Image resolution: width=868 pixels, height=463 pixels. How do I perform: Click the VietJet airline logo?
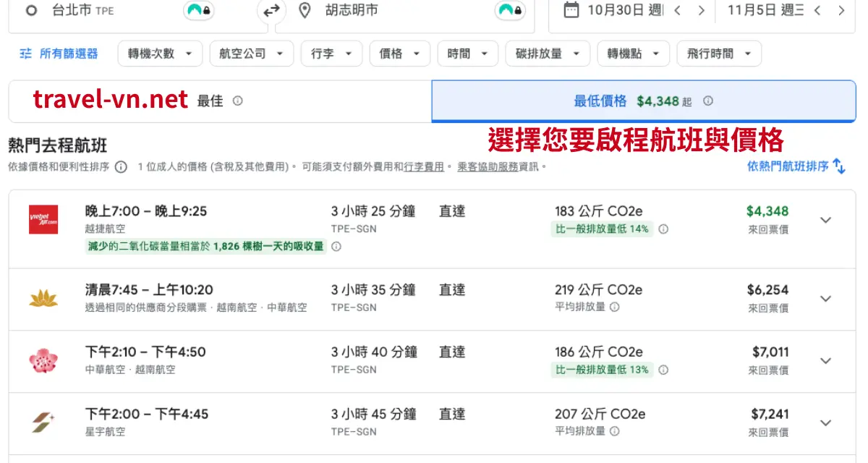43,219
